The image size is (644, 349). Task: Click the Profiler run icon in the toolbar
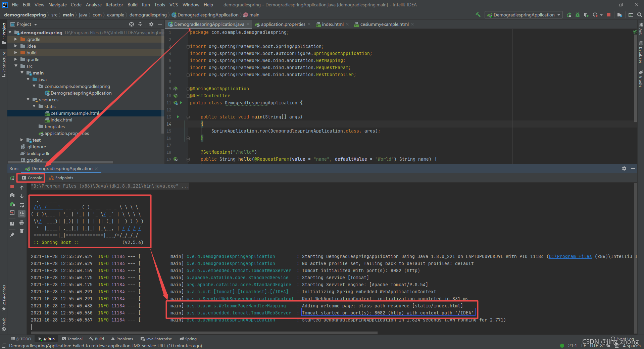595,15
